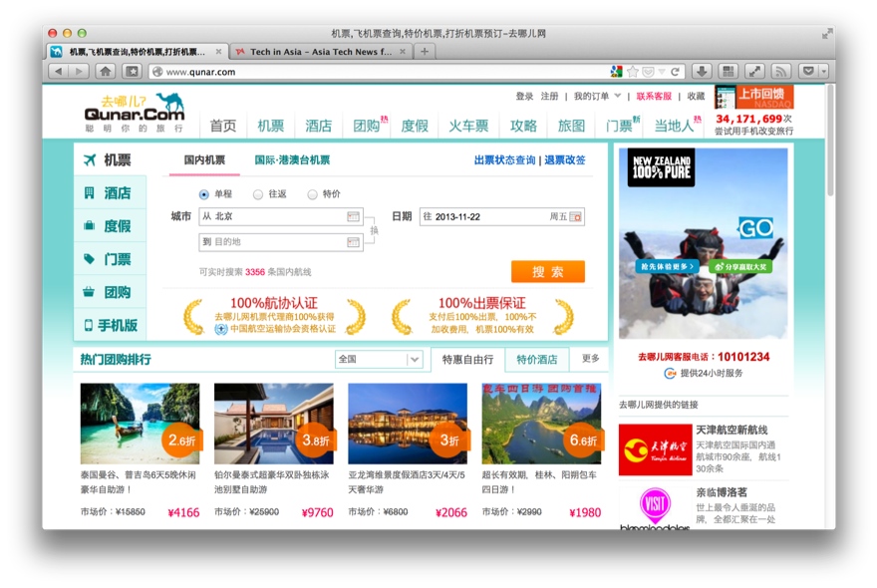Click the Pocket icon in browser toolbar
Screen dimensions: 877x588
coord(808,71)
